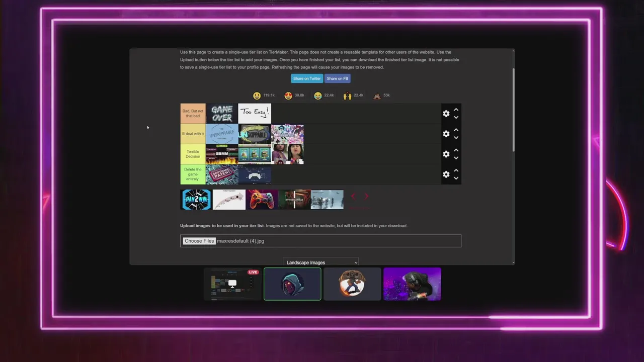
Task: Click the red left arrow beside image pool
Action: click(x=353, y=197)
